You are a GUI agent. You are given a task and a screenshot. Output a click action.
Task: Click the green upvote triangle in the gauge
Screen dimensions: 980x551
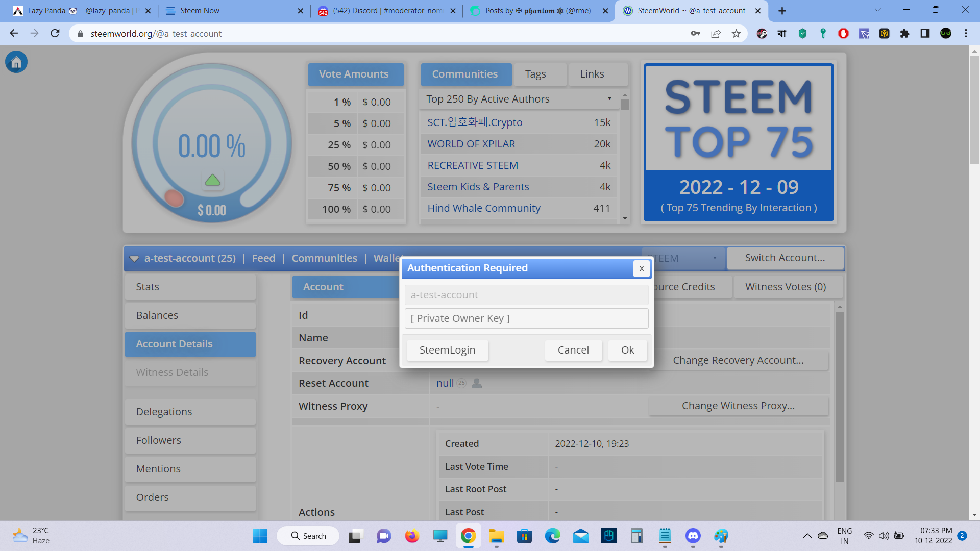(212, 180)
